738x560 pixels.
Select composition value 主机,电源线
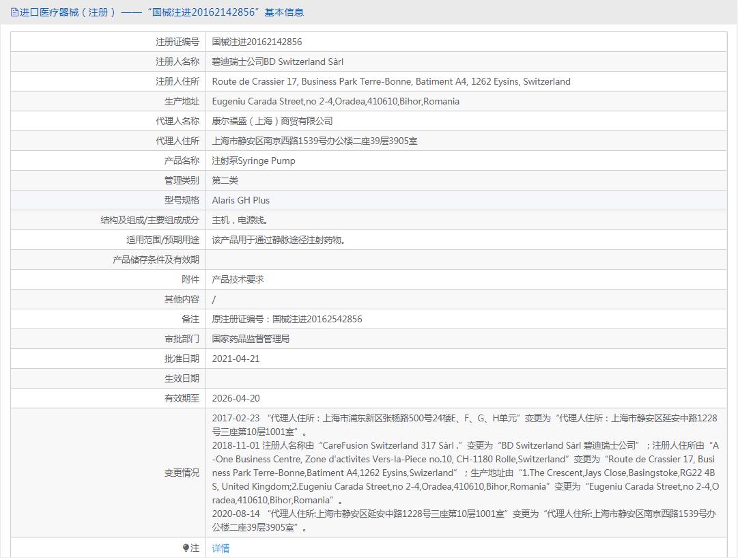[240, 220]
